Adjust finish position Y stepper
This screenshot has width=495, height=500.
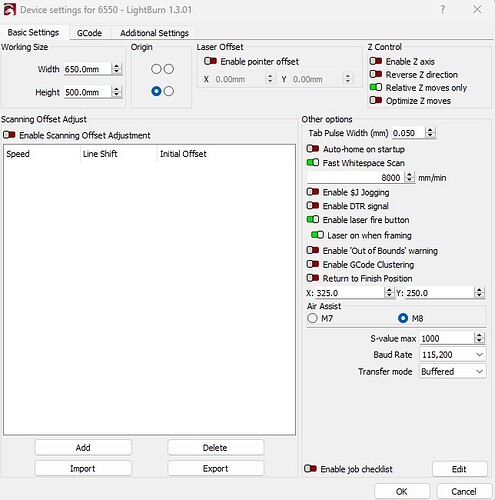(x=479, y=293)
